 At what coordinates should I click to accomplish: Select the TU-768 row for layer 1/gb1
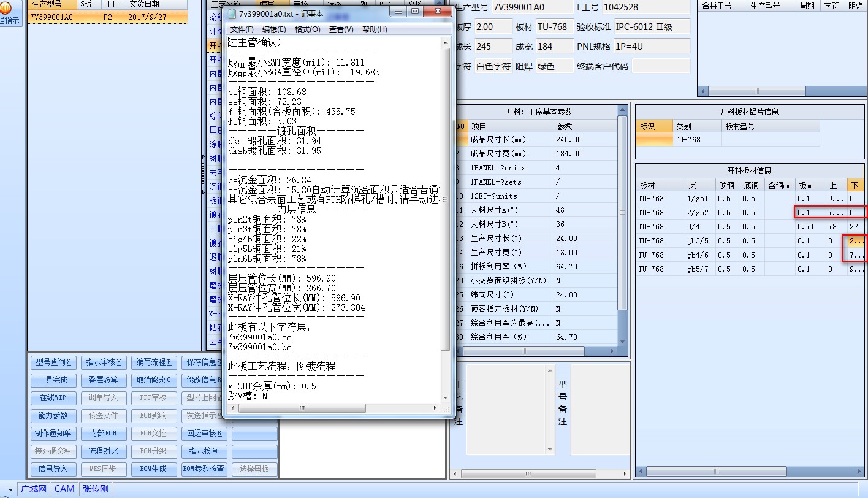point(749,198)
